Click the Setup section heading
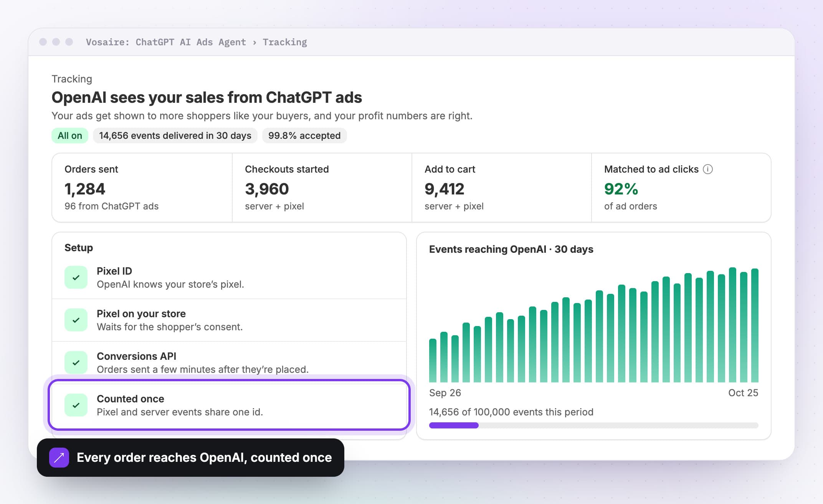Screen dimensions: 823x504 tap(79, 248)
